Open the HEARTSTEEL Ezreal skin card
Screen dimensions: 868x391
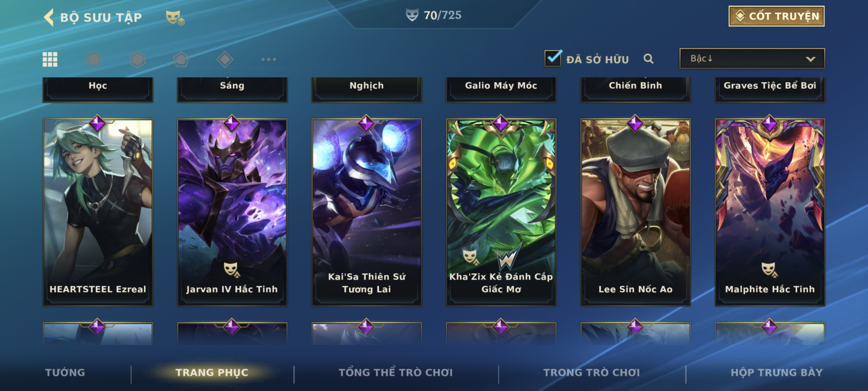pyautogui.click(x=98, y=212)
